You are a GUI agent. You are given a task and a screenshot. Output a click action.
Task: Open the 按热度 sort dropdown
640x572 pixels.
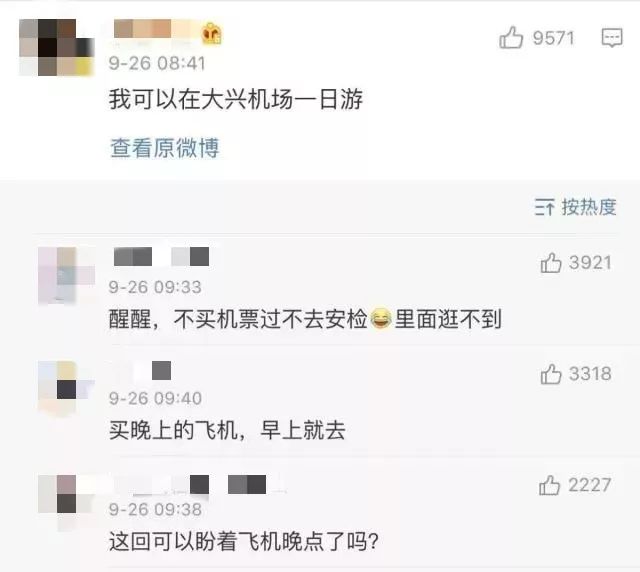576,207
